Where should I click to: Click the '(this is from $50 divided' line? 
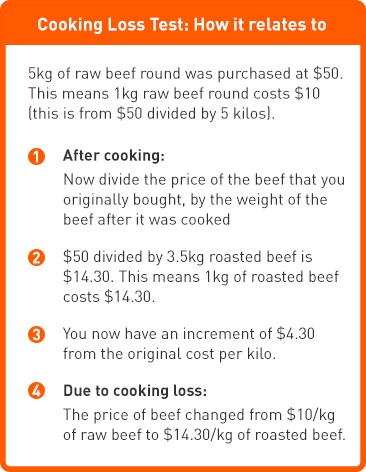[152, 114]
